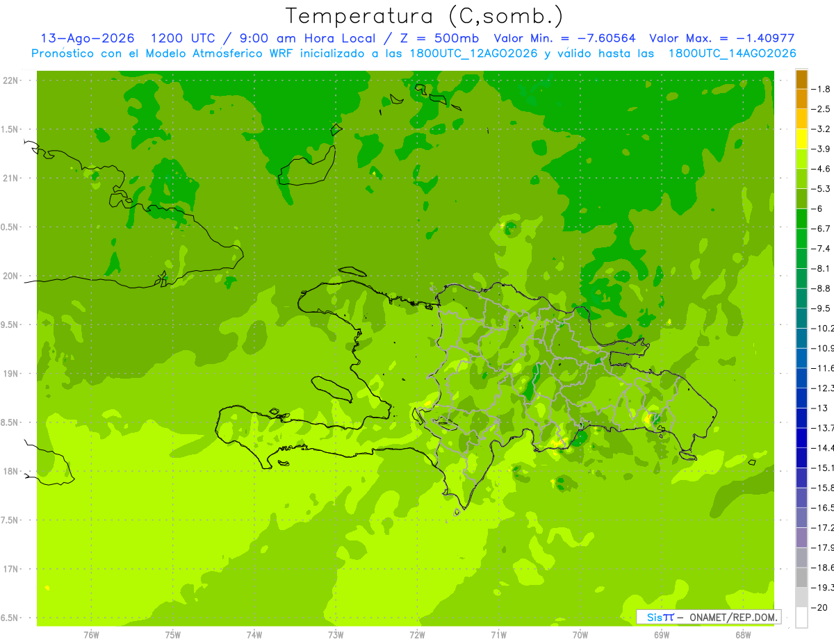Click the 17N latitude label

pos(10,569)
